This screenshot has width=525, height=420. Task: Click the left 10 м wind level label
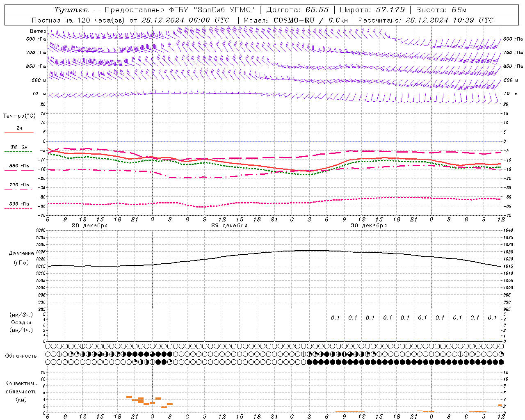39,94
